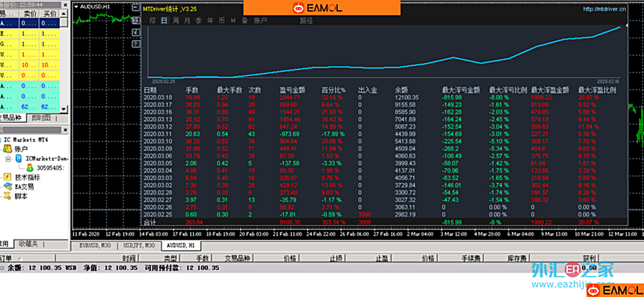The height and width of the screenshot is (297, 644).
Task: Open the AUDUSD,H1 chart title dropdown arrow
Action: point(76,7)
